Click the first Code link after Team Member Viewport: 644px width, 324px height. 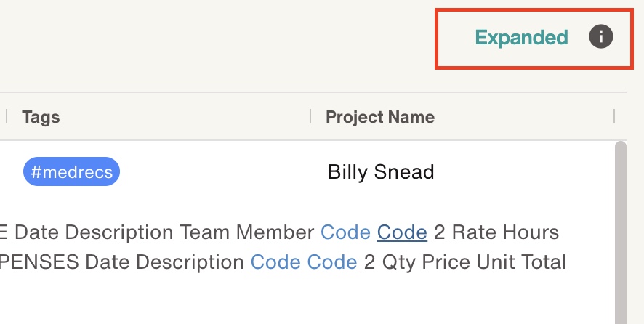[x=345, y=232]
